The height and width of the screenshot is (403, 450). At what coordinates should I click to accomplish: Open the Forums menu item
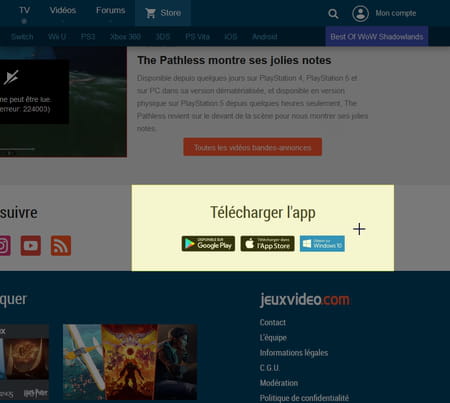110,10
